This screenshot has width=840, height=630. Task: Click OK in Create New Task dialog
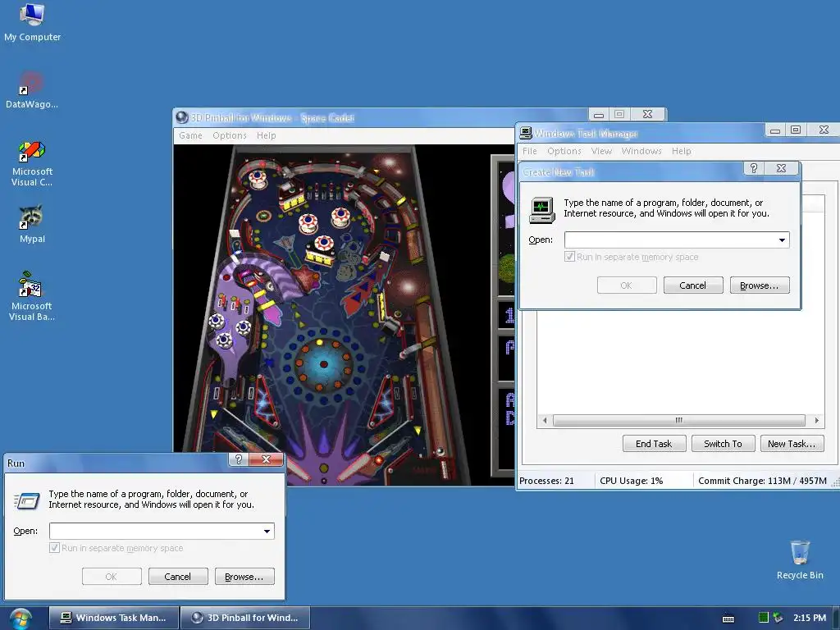tap(627, 285)
